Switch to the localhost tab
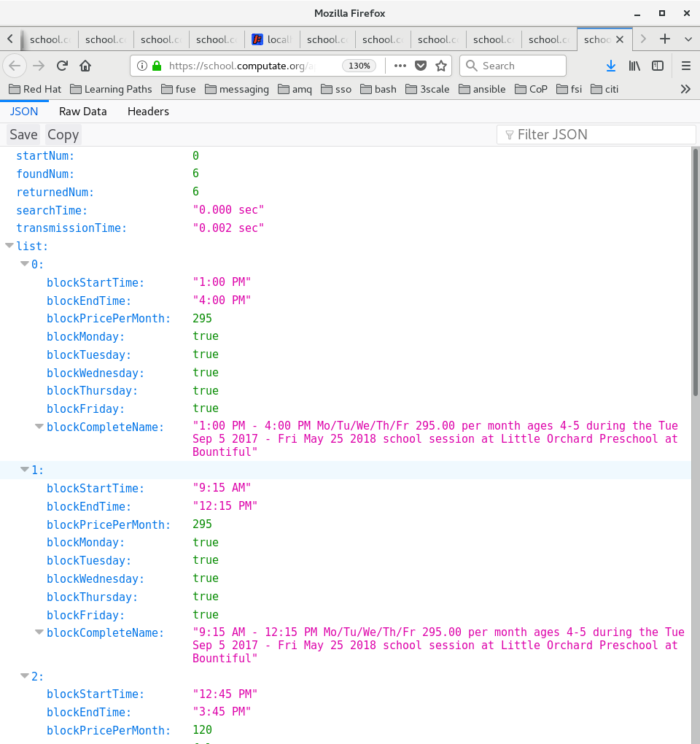Image resolution: width=700 pixels, height=744 pixels. click(272, 39)
